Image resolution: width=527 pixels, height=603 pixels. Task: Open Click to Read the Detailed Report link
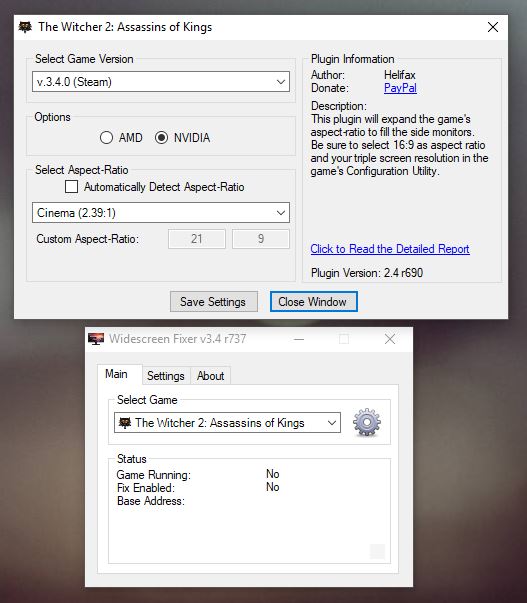390,249
